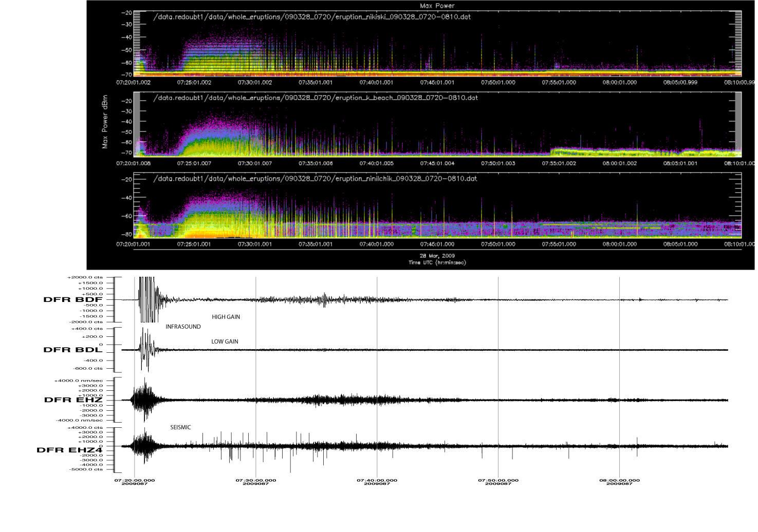The height and width of the screenshot is (532, 758).
Task: Click the '07:40:00.000' seismogram time marker
Action: pos(377,481)
